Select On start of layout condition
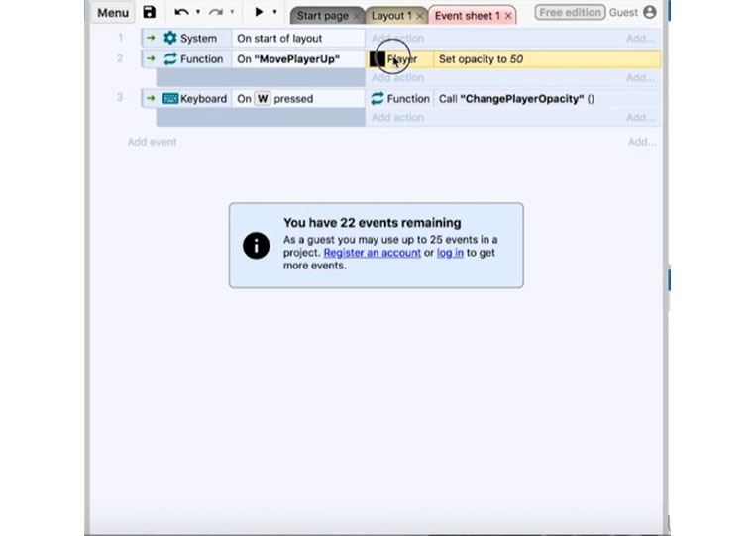756x536 pixels. [x=298, y=39]
